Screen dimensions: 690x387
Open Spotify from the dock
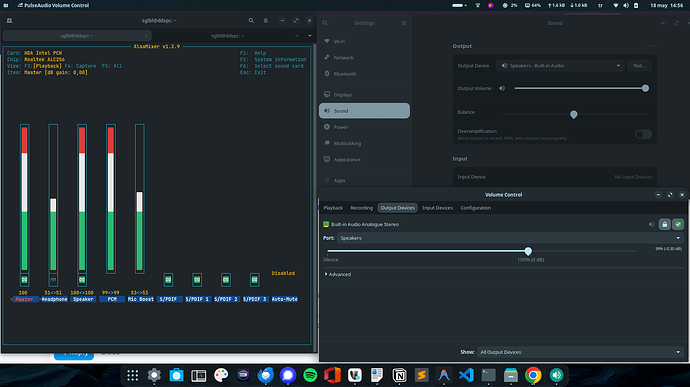tap(310, 375)
